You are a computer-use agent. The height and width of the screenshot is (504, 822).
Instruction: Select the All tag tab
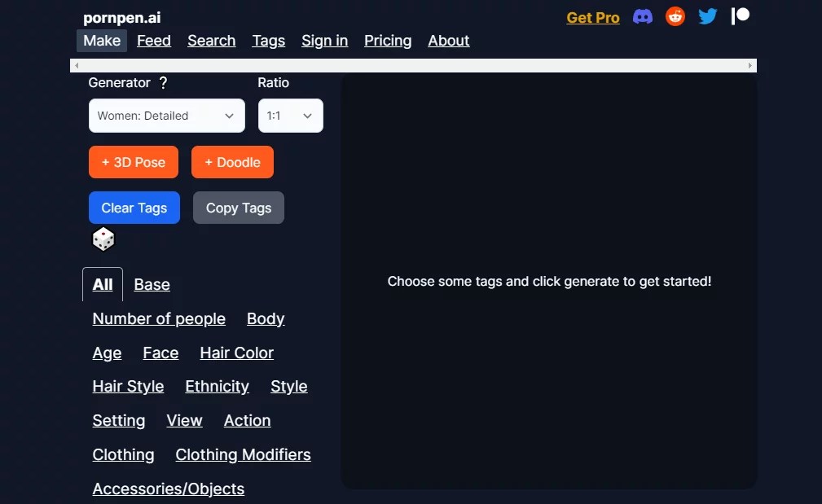coord(103,284)
